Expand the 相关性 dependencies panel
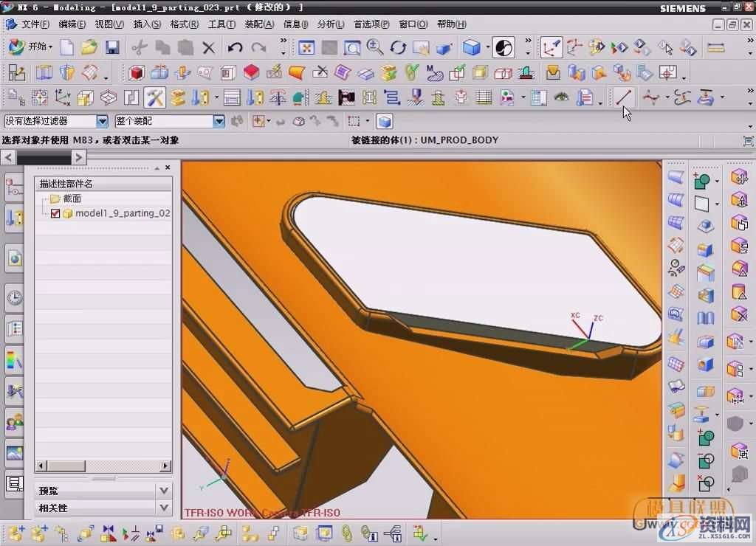Screen dimensions: 756x546 (x=164, y=508)
